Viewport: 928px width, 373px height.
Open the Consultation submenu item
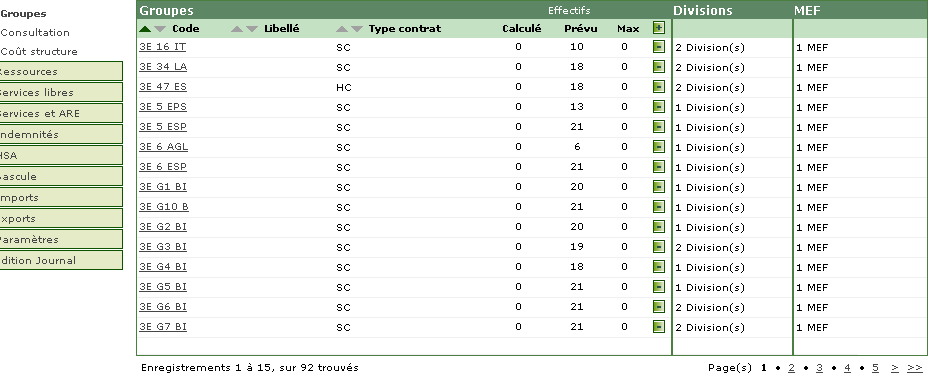click(35, 33)
